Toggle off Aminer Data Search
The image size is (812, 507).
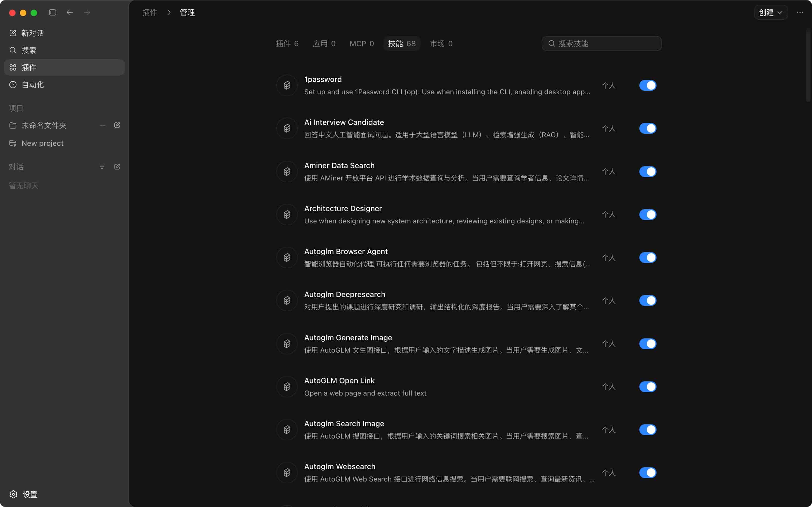648,172
